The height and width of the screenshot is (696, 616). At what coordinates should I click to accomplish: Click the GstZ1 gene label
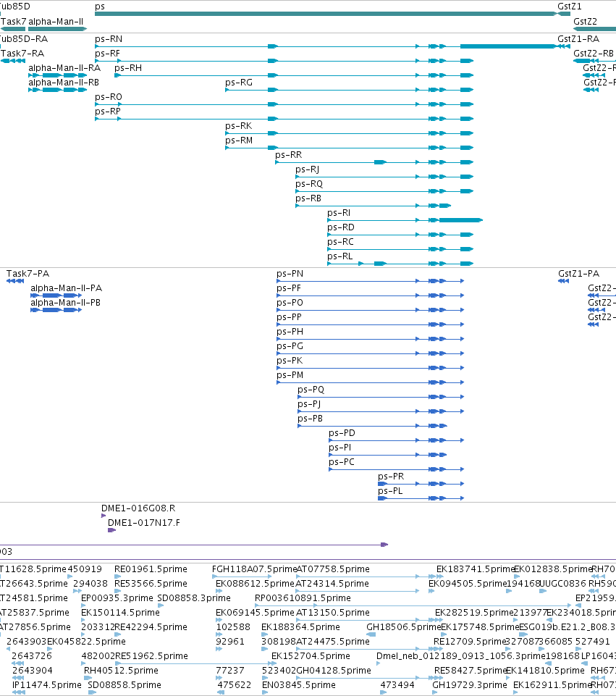[570, 7]
